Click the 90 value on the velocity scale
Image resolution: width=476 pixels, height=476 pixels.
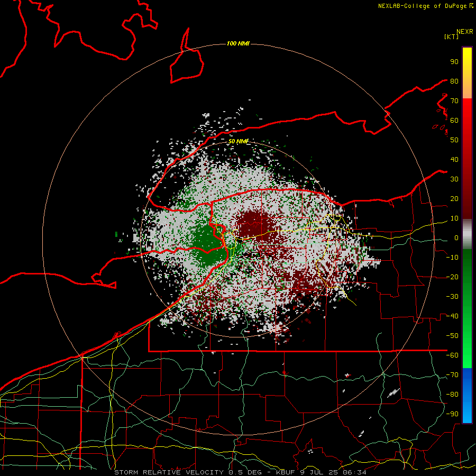point(454,62)
